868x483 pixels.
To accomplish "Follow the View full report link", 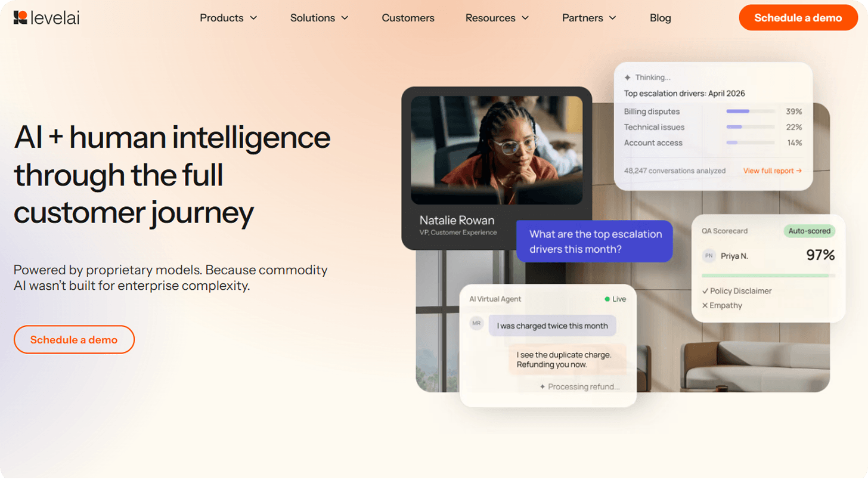I will 772,171.
